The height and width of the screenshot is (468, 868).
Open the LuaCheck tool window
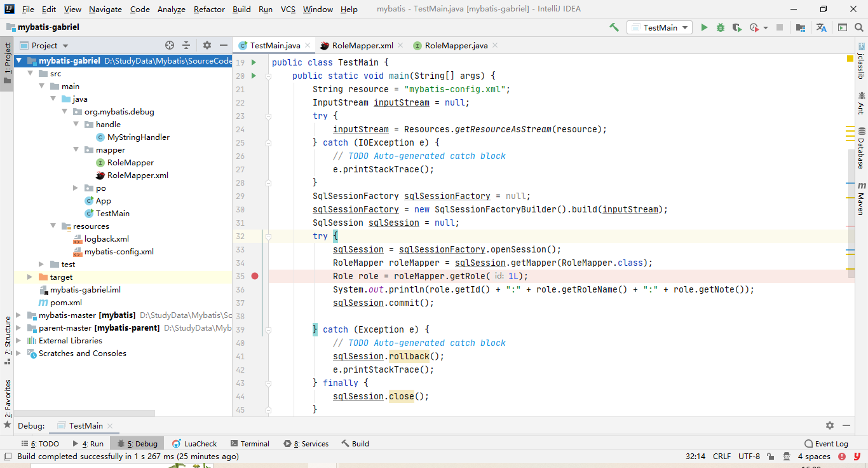(194, 444)
